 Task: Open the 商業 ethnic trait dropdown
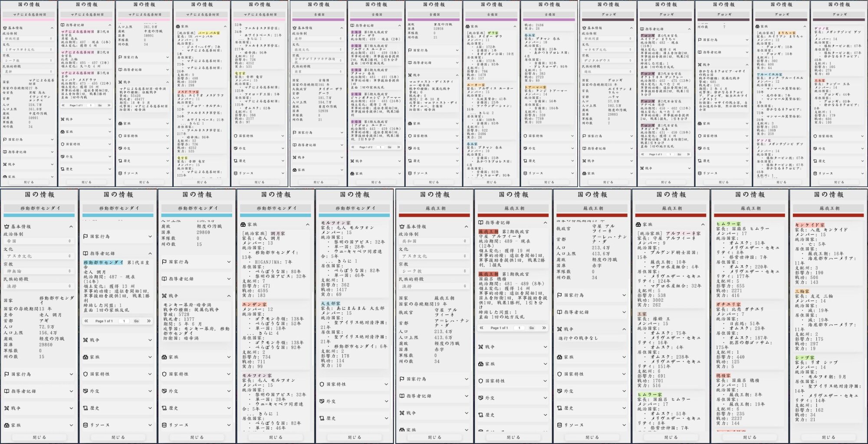[318, 72]
